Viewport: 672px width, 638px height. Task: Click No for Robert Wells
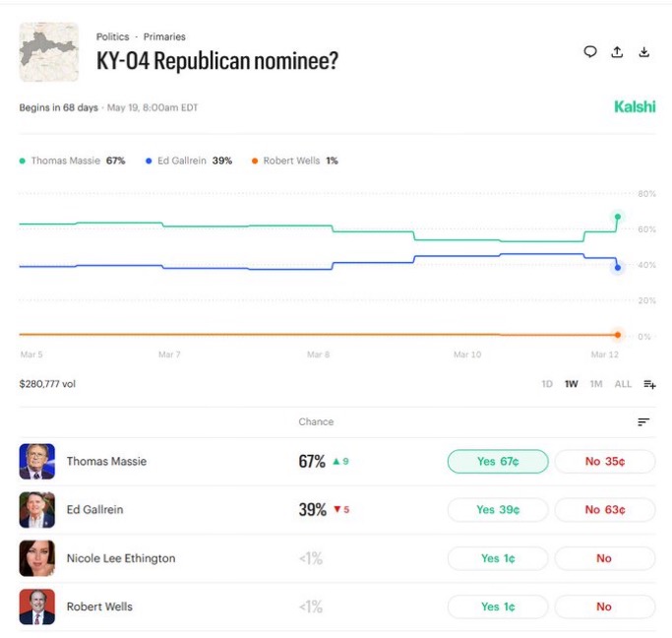[605, 606]
